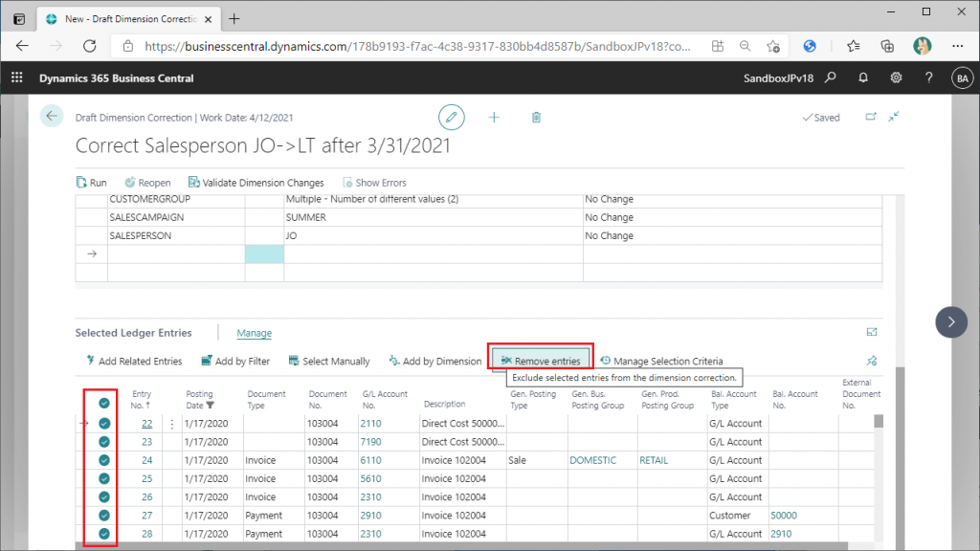This screenshot has height=551, width=980.
Task: Go back in the browser
Action: [x=23, y=46]
